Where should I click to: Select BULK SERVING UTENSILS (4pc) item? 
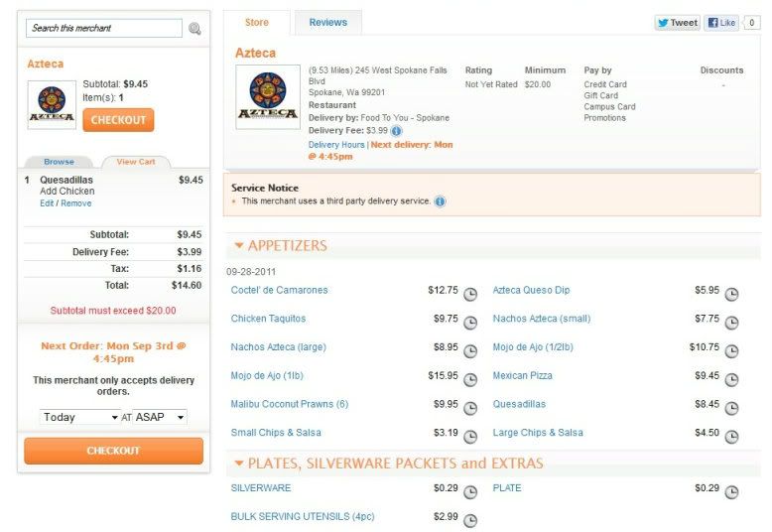click(x=303, y=517)
